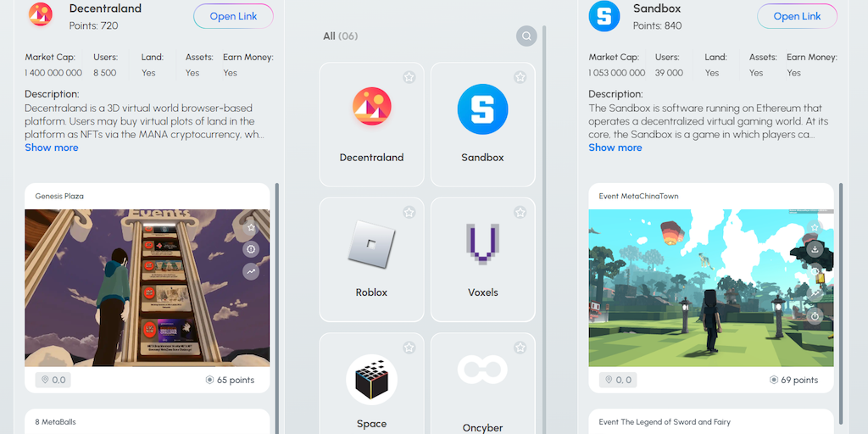Viewport: 868px width, 434px height.
Task: Click the trending chart icon on Genesis Plaza
Action: (251, 271)
